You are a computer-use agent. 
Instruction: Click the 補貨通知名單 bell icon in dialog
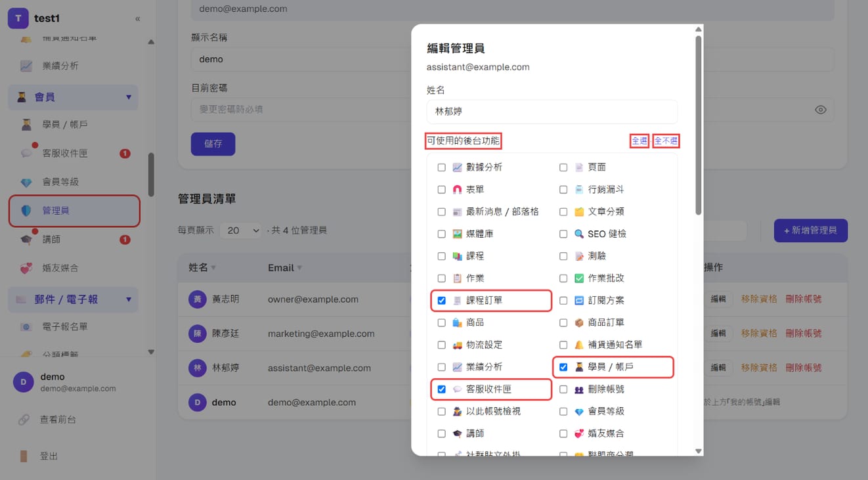(579, 345)
